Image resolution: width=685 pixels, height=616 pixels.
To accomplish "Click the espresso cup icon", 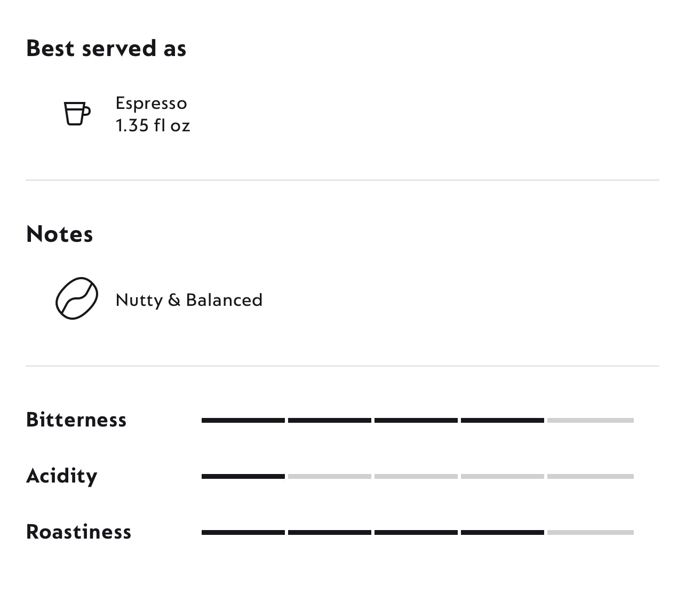I will coord(77,113).
